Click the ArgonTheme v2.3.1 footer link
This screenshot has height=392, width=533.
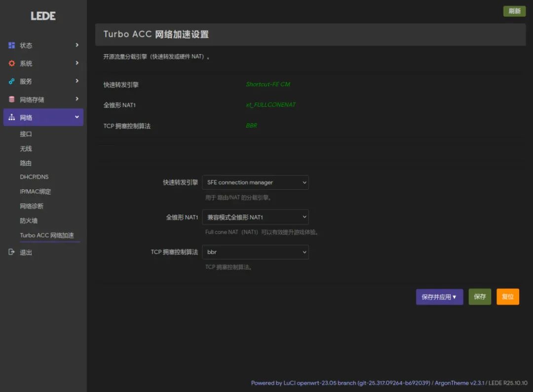click(459, 383)
